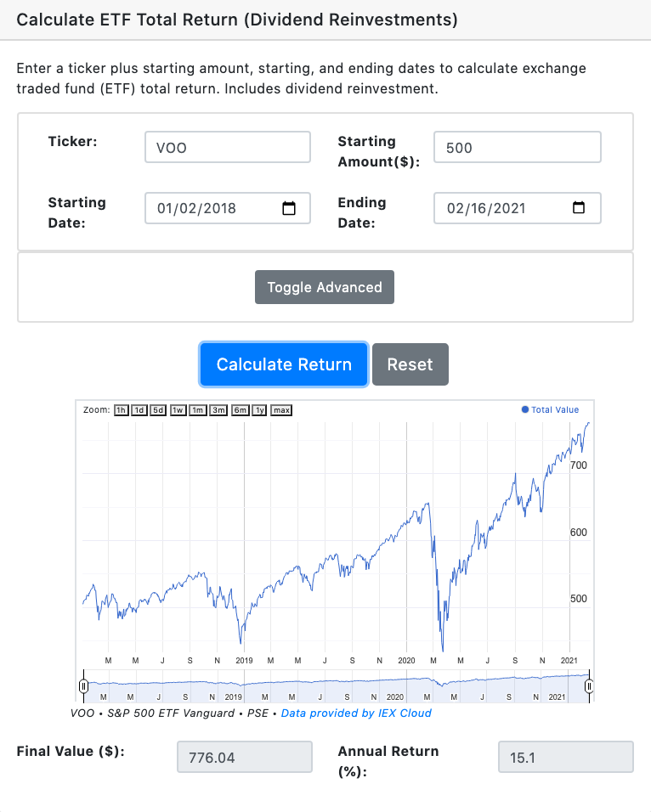Image resolution: width=651 pixels, height=812 pixels.
Task: Set chart zoom to 1w
Action: pyautogui.click(x=178, y=410)
